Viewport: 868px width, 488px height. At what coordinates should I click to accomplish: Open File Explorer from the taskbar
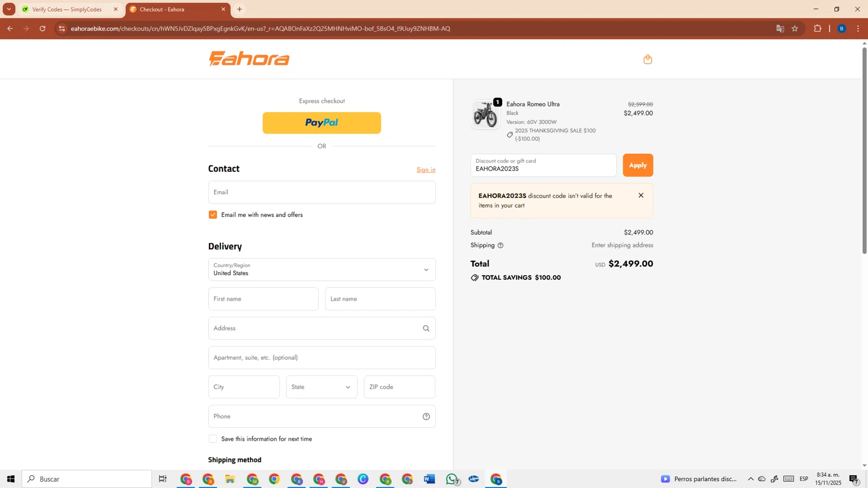point(230,479)
